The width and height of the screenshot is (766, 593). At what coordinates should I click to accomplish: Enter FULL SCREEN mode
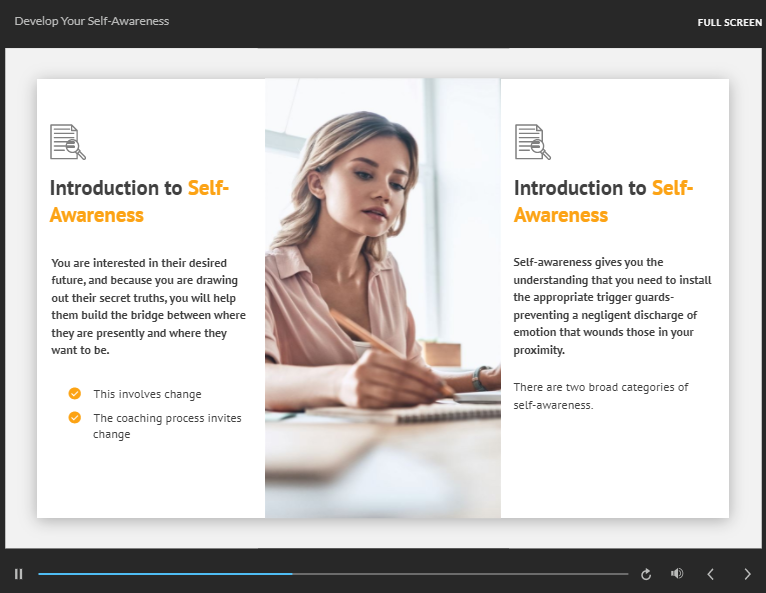click(729, 22)
